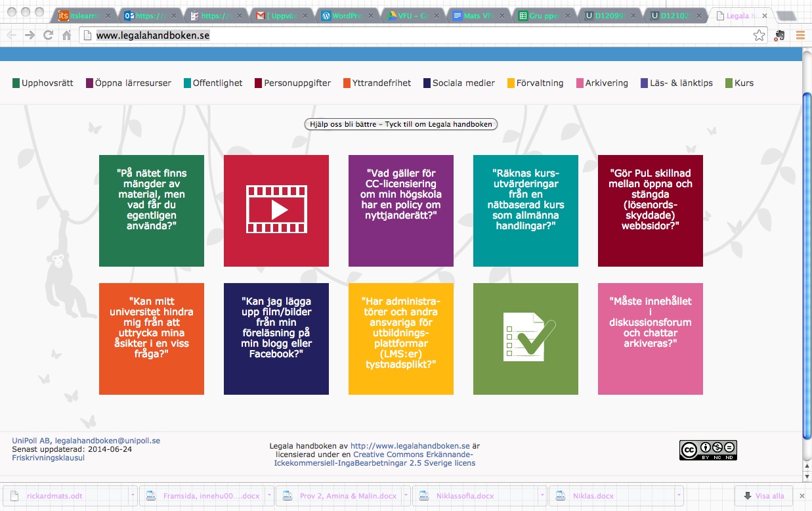Reload the page
Image resolution: width=812 pixels, height=511 pixels.
click(48, 35)
